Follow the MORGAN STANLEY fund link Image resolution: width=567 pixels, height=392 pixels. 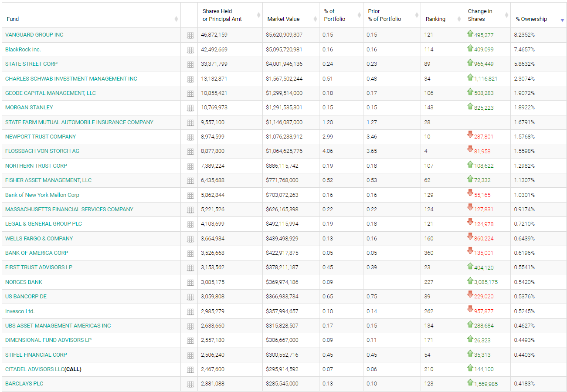click(29, 108)
